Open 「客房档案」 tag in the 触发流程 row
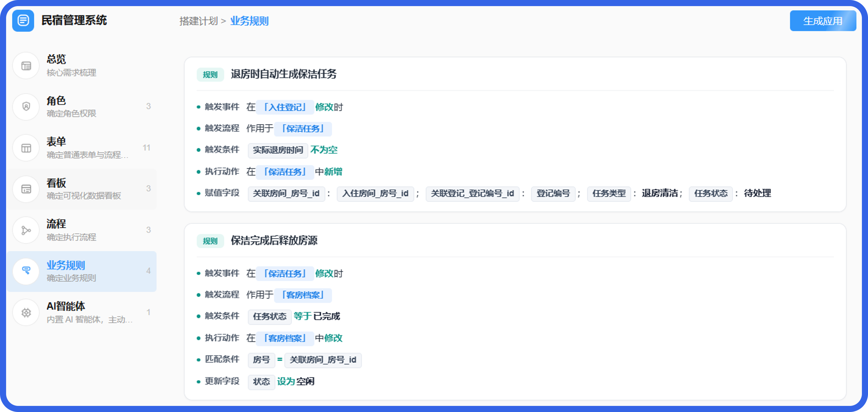The image size is (868, 412). click(x=303, y=295)
